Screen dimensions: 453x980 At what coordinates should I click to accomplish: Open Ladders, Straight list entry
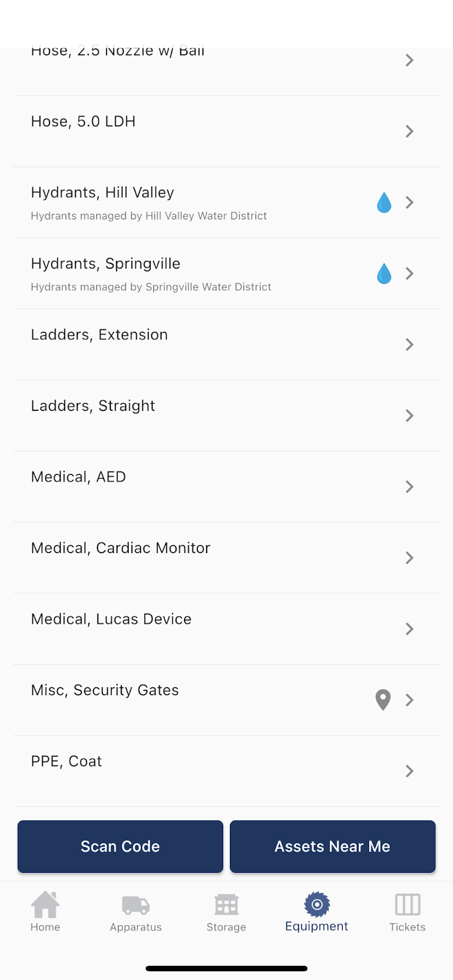pos(93,406)
